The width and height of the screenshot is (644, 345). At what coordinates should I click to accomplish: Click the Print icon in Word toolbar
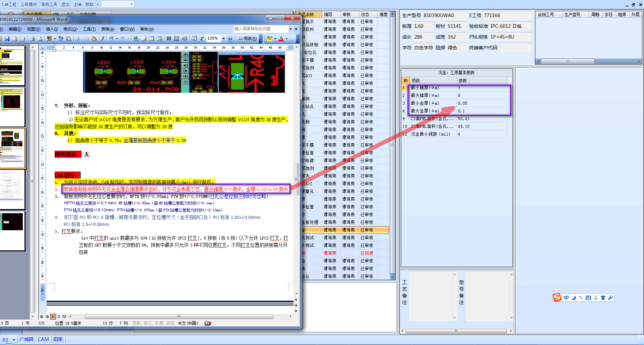pyautogui.click(x=32, y=39)
